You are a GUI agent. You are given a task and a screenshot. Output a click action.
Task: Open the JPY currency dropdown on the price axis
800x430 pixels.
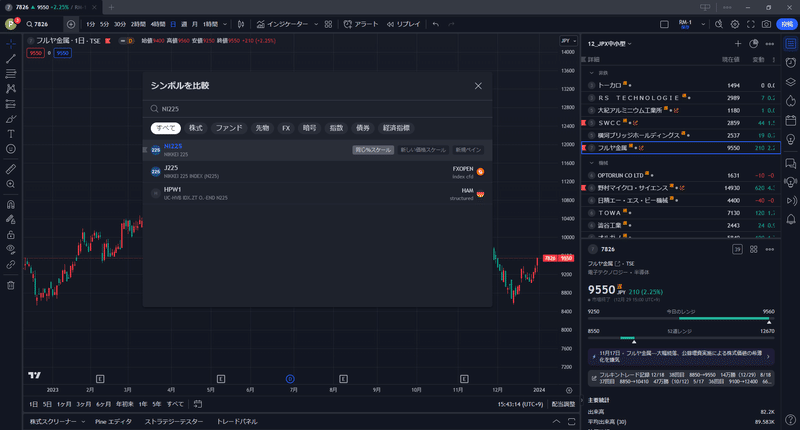(x=568, y=41)
